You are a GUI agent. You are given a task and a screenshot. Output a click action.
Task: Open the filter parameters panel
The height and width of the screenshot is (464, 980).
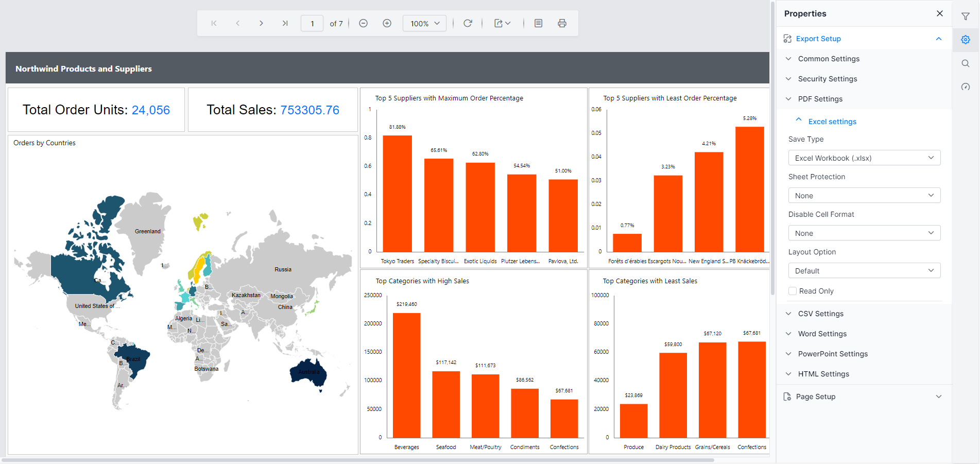pyautogui.click(x=966, y=16)
